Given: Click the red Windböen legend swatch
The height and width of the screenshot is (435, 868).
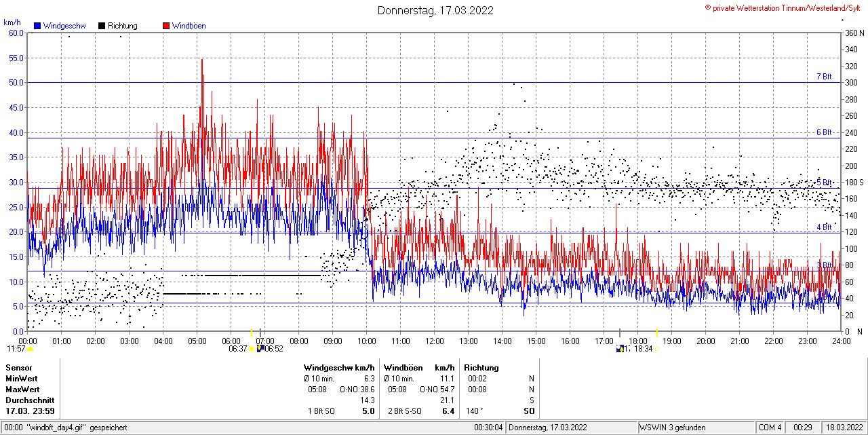Looking at the screenshot, I should coord(166,26).
